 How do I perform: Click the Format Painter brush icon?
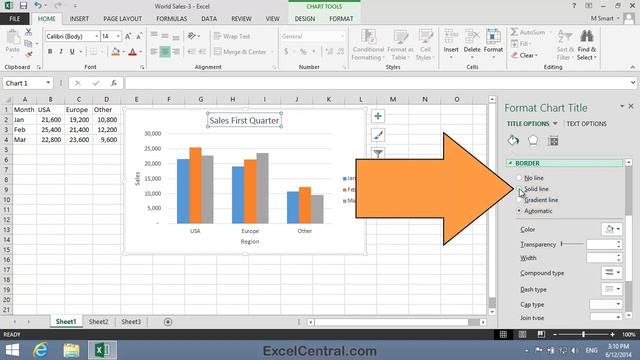[28, 54]
